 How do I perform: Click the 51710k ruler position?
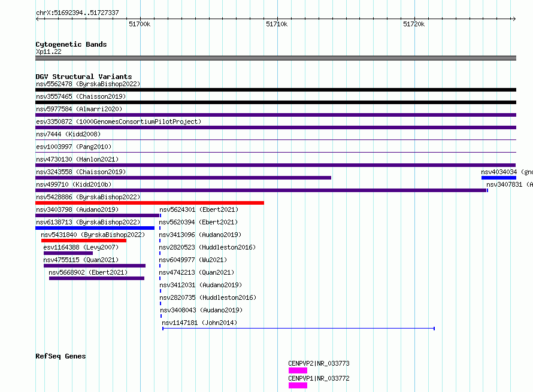click(277, 24)
